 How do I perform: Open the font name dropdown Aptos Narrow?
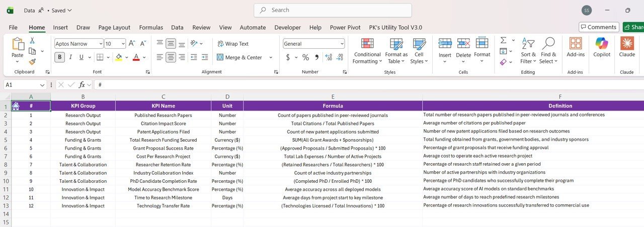tap(101, 44)
